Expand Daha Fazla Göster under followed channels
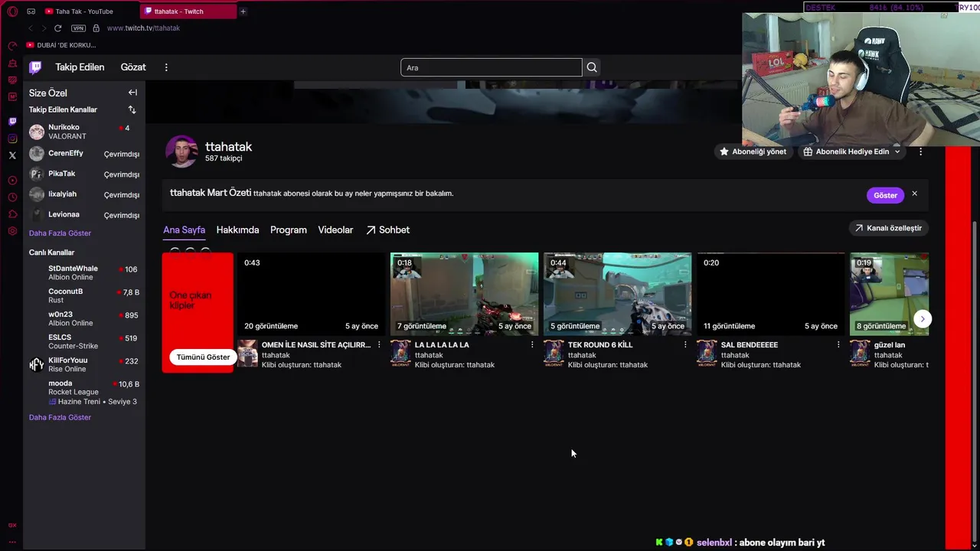 click(60, 233)
